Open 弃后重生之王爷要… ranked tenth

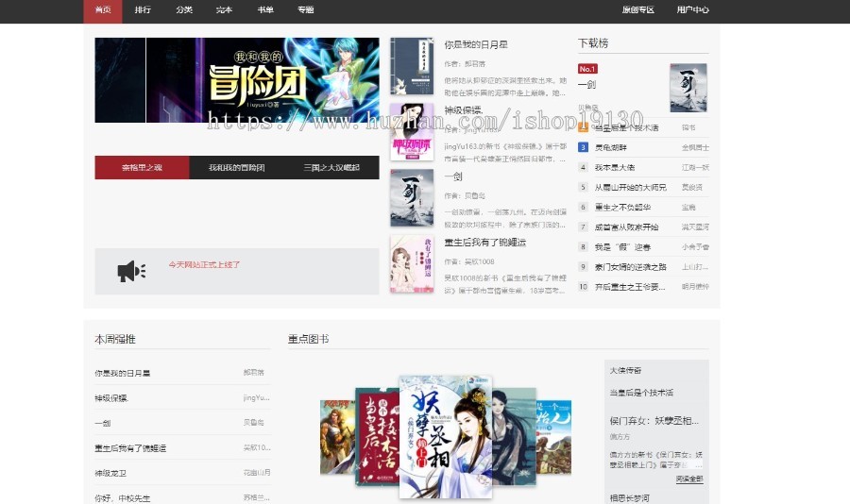(630, 287)
